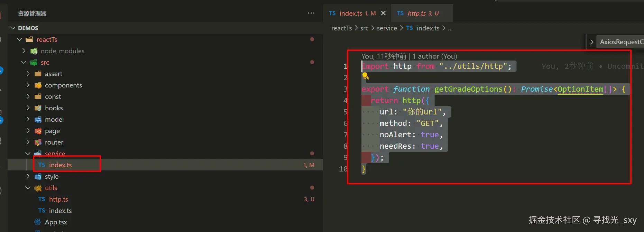Click the style folder icon
Viewport: 644px width, 232px height.
point(38,177)
